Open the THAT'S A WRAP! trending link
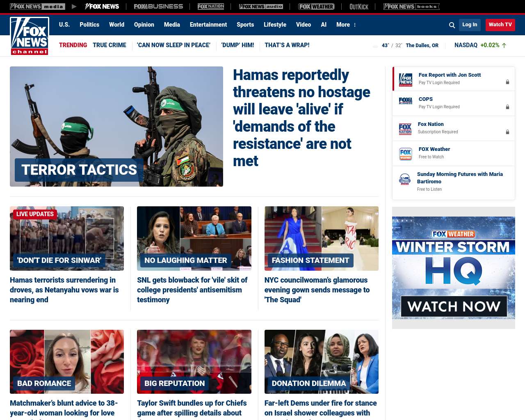 [x=287, y=45]
